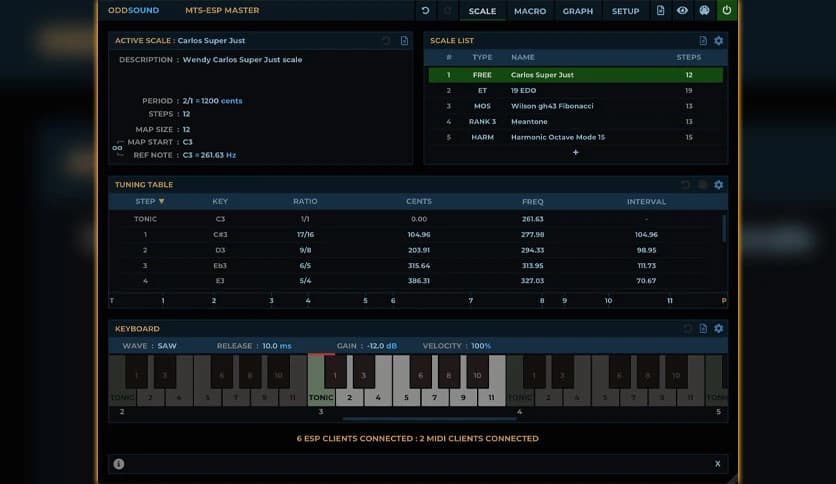The width and height of the screenshot is (836, 484).
Task: Toggle the green power button
Action: coord(727,11)
